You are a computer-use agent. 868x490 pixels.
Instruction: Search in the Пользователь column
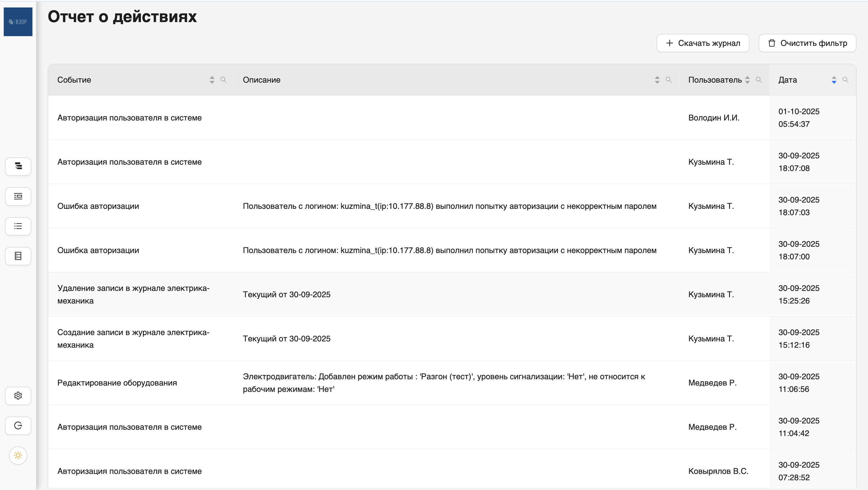coord(759,80)
